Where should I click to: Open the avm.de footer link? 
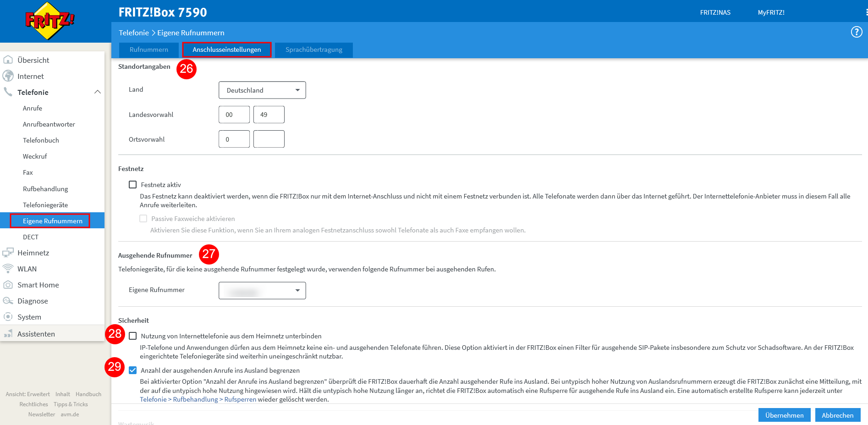[70, 414]
